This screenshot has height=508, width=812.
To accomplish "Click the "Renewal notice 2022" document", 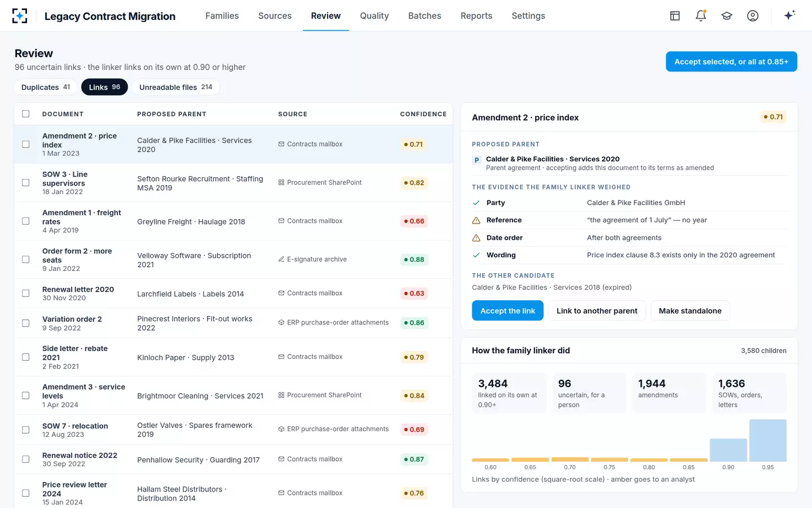I will pyautogui.click(x=80, y=456).
